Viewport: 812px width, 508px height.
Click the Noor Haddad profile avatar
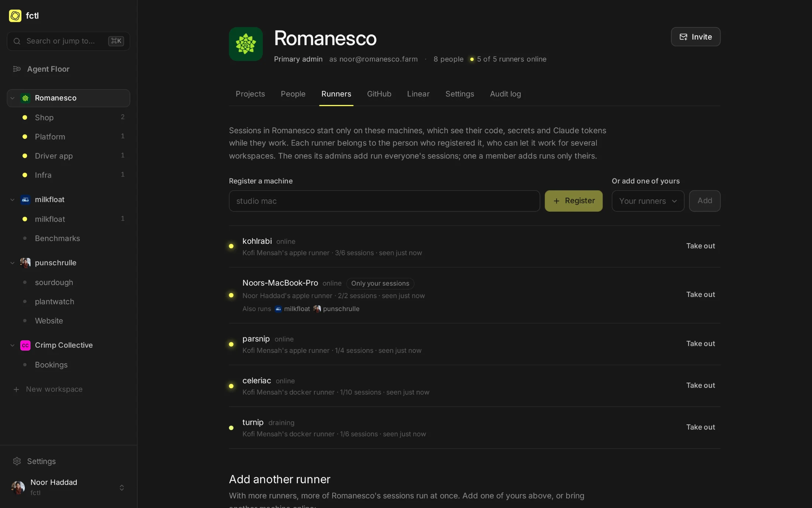point(18,488)
